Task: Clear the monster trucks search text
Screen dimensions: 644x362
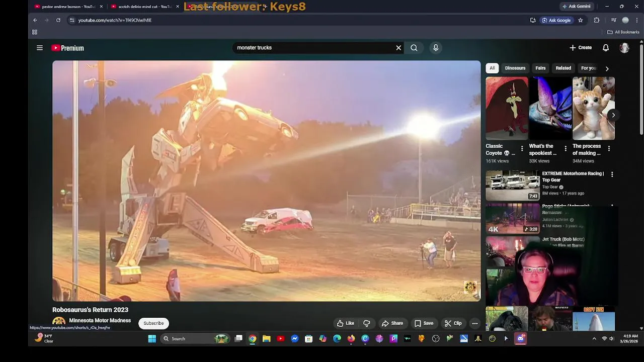Action: [398, 48]
